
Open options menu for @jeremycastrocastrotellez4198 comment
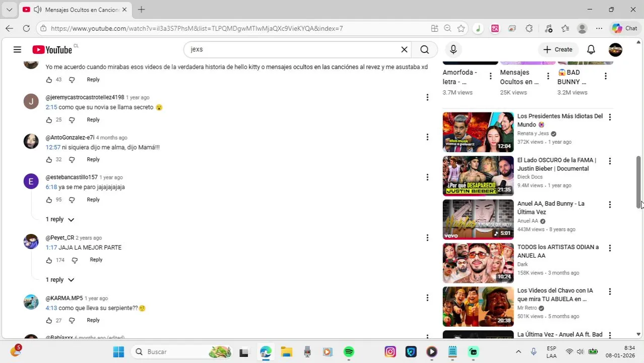(427, 97)
